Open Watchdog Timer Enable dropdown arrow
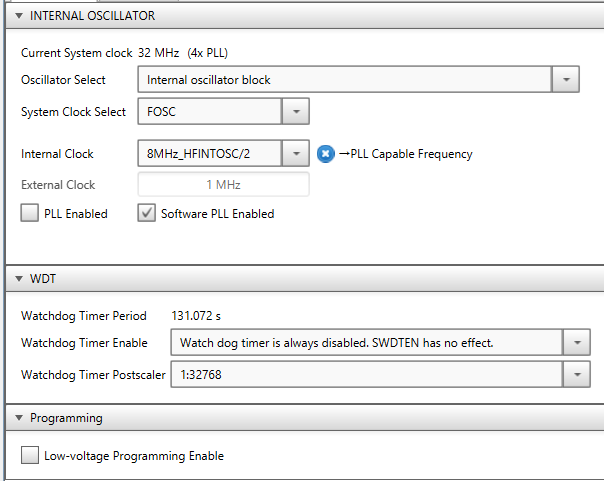The image size is (604, 481). click(576, 343)
